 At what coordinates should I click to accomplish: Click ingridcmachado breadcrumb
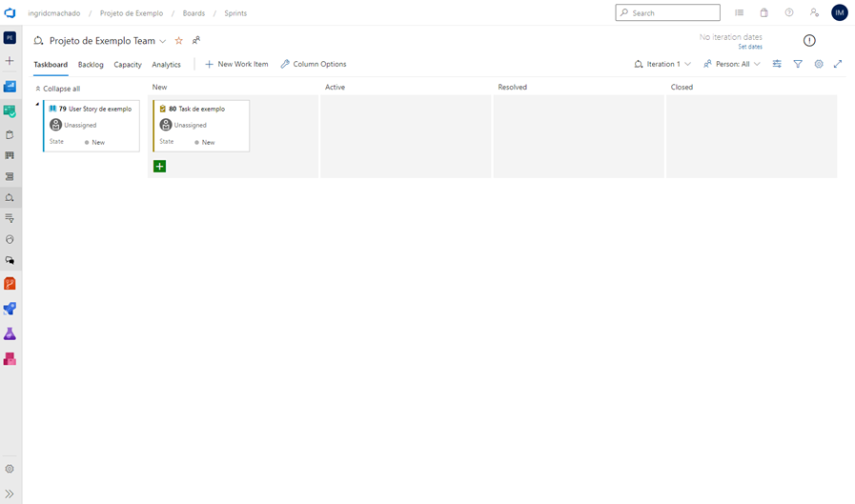pyautogui.click(x=54, y=13)
